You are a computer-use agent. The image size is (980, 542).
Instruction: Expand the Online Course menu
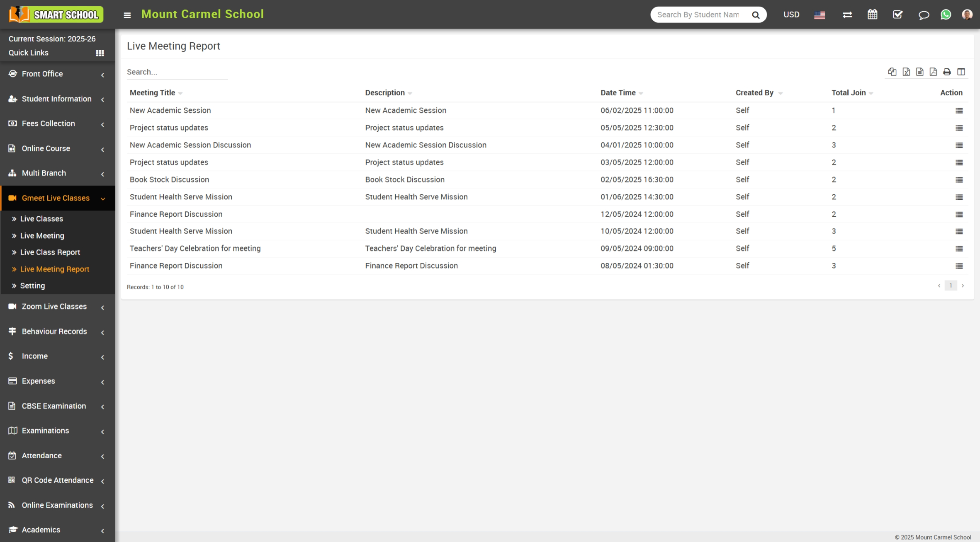tap(58, 148)
